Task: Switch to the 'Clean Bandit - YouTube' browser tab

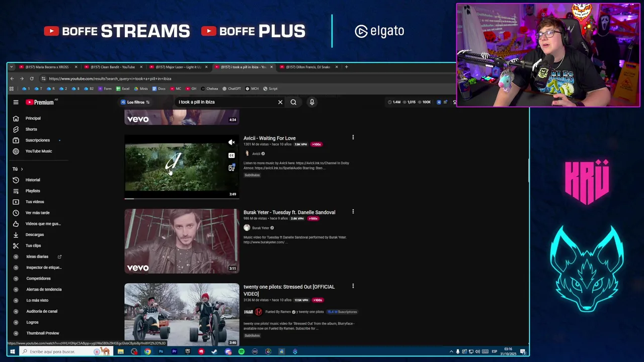Action: pos(112,67)
